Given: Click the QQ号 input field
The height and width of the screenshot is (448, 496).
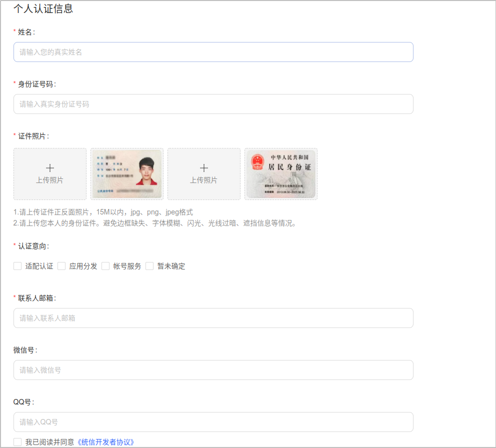Looking at the screenshot, I should tap(213, 422).
